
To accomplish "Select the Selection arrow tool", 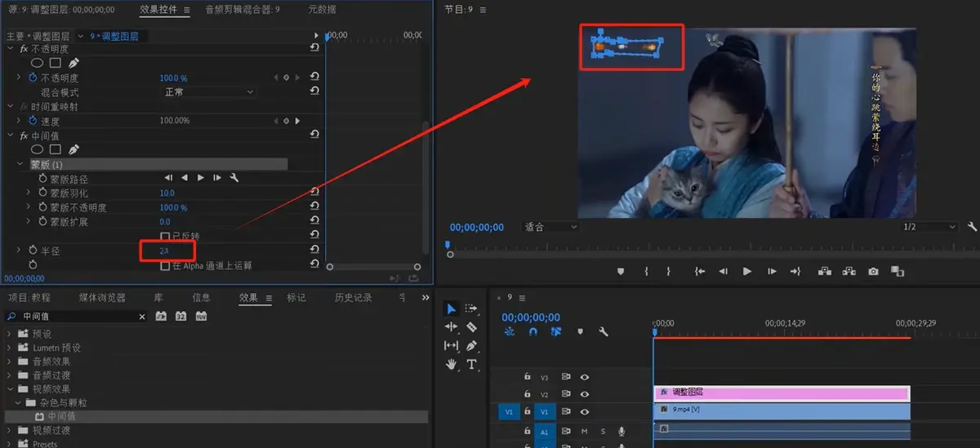I will pyautogui.click(x=451, y=308).
